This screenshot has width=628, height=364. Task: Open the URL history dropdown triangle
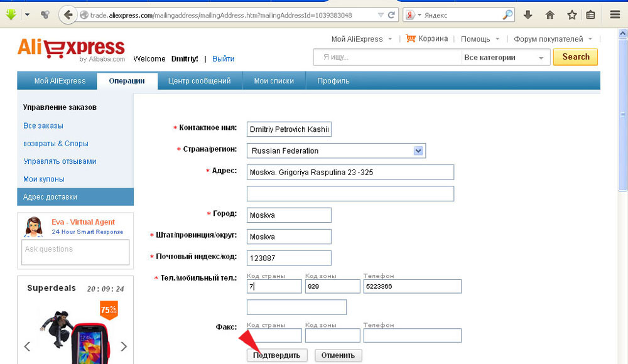click(x=381, y=15)
